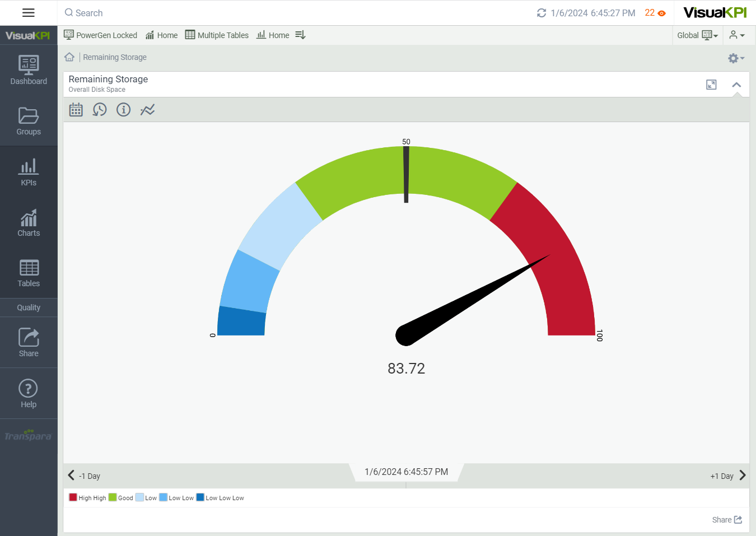Go to home breadcrumb icon
This screenshot has height=536, width=756.
(x=69, y=57)
